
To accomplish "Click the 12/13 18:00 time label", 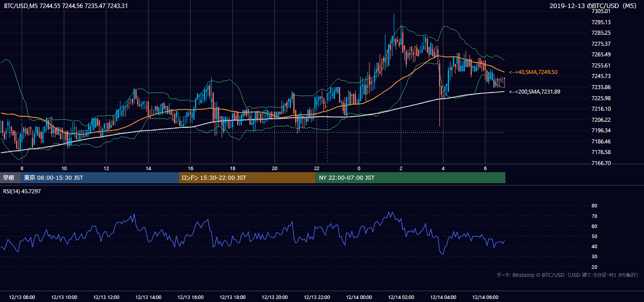I will (232, 297).
